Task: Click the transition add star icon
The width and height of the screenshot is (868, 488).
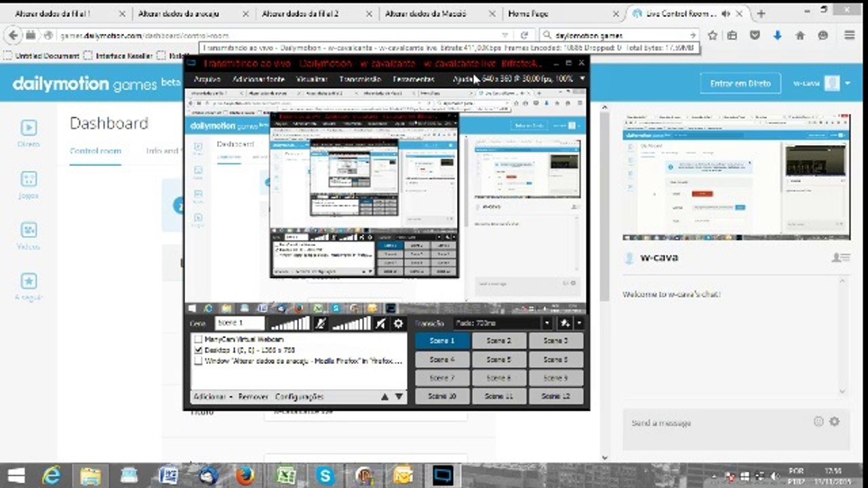Action: click(x=564, y=323)
